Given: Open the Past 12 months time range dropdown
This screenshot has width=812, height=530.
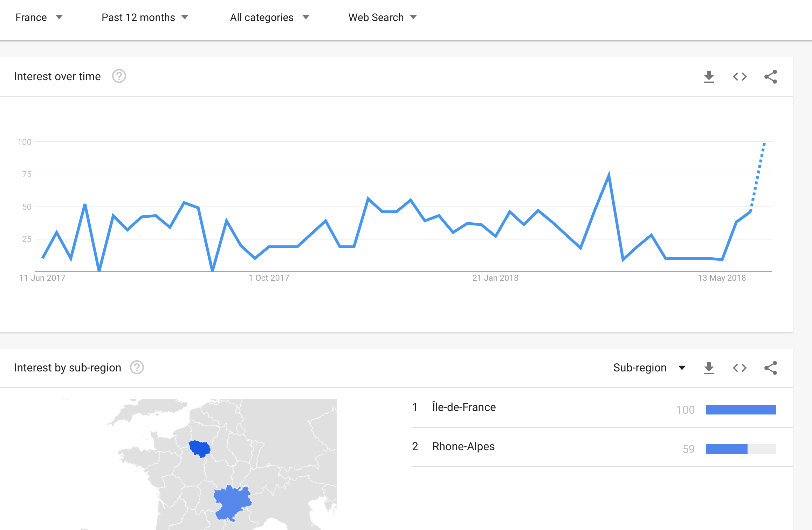Looking at the screenshot, I should click(x=145, y=17).
